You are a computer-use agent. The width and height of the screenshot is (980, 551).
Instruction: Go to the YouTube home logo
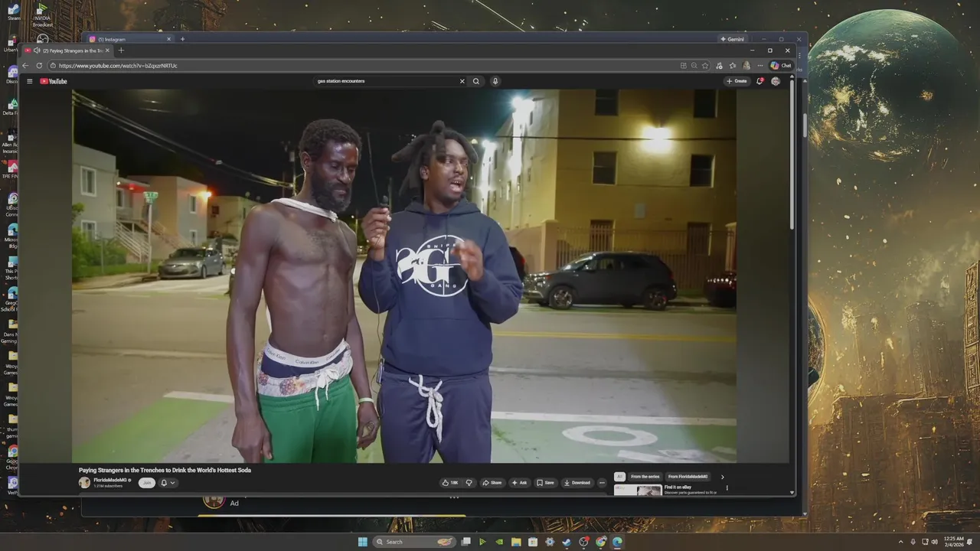pyautogui.click(x=54, y=81)
